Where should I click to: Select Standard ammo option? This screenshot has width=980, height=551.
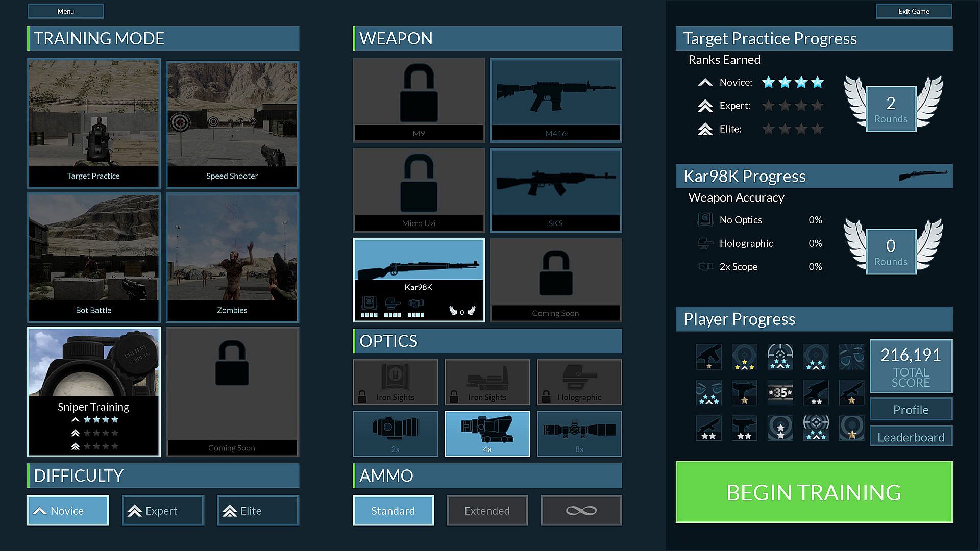point(393,510)
